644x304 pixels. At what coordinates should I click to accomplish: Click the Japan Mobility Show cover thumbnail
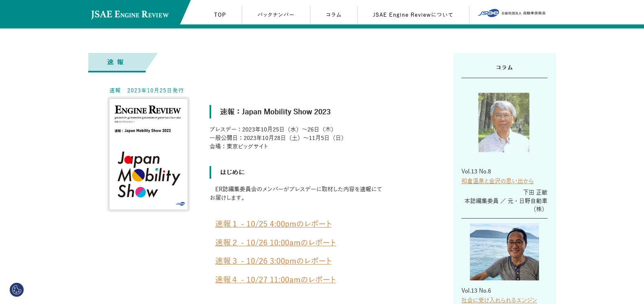click(148, 154)
